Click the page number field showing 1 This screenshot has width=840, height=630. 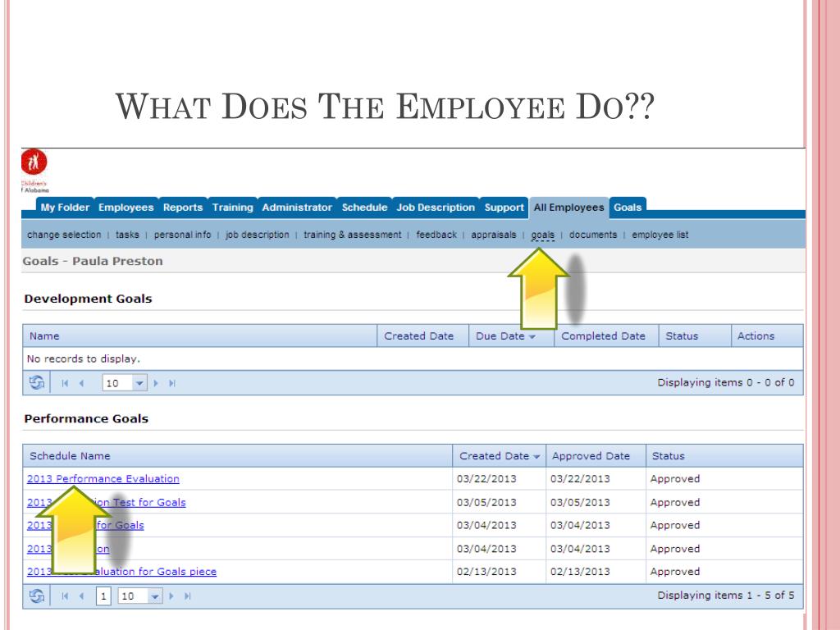pyautogui.click(x=103, y=596)
